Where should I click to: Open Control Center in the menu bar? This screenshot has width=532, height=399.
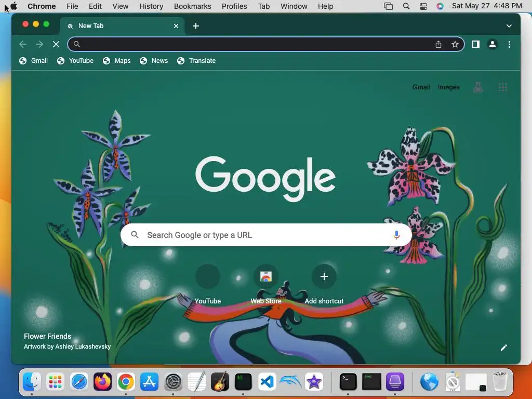coord(423,6)
